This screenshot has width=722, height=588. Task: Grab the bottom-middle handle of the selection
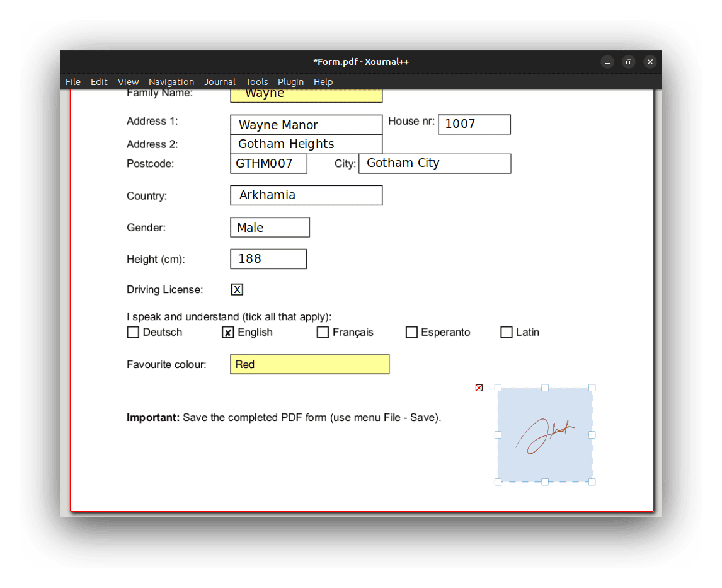[545, 482]
